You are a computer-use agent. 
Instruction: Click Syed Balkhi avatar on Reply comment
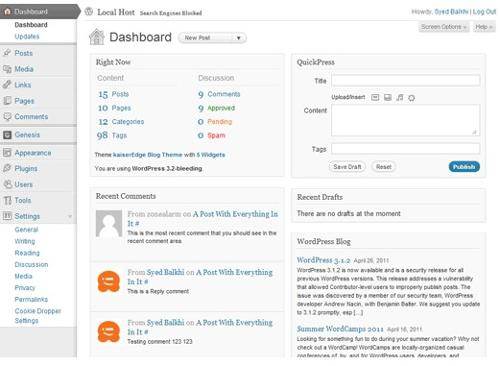click(x=109, y=282)
